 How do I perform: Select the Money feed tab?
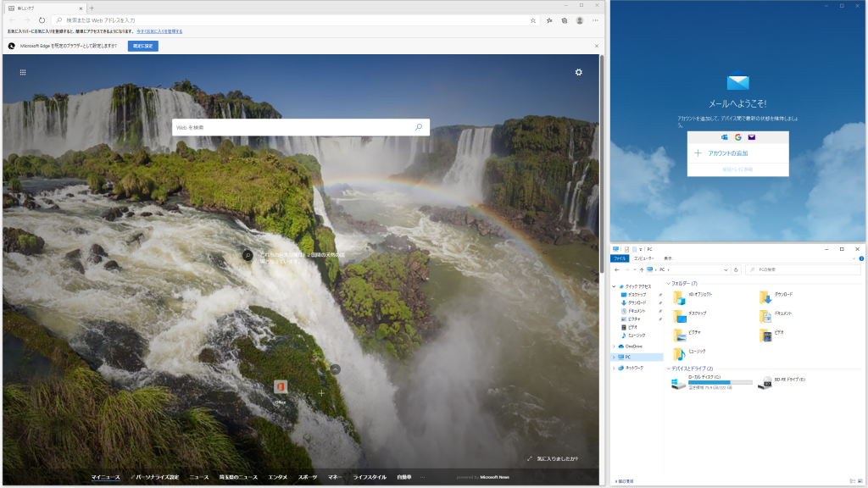334,477
